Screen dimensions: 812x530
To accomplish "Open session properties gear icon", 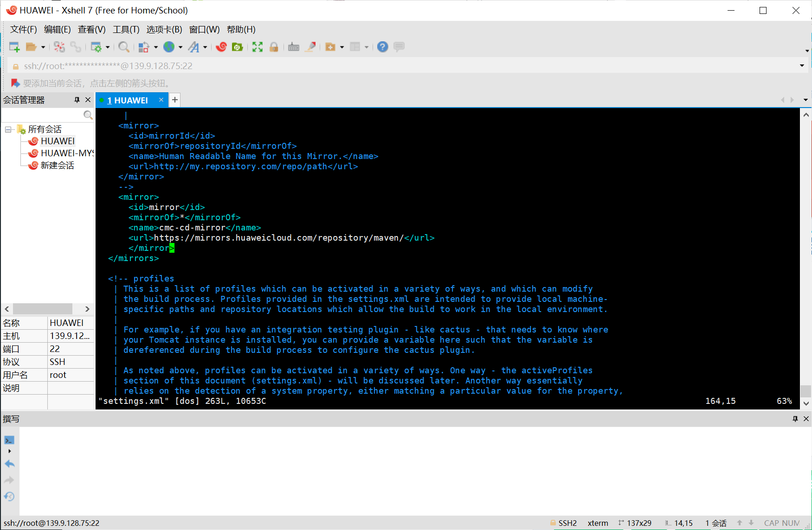I will tap(96, 47).
